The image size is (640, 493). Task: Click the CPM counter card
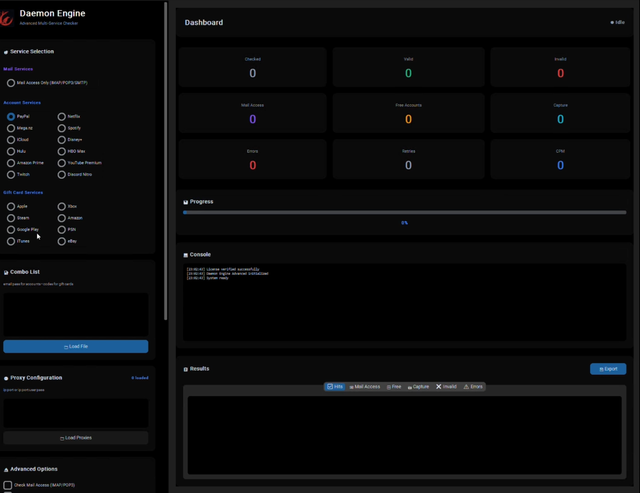[560, 159]
